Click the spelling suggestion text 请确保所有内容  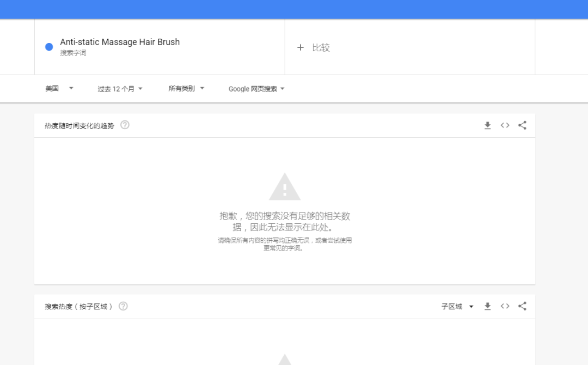pos(285,244)
